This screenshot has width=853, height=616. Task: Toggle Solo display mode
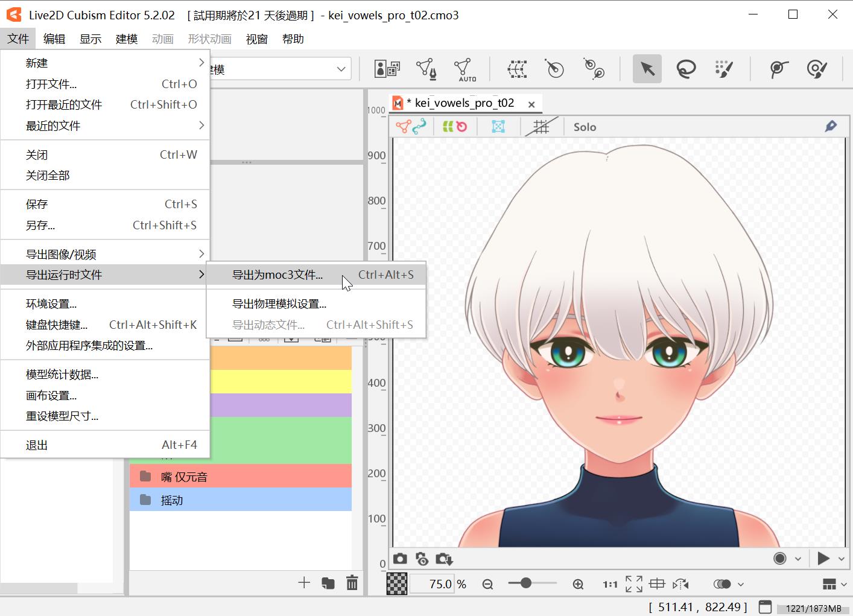click(x=585, y=127)
